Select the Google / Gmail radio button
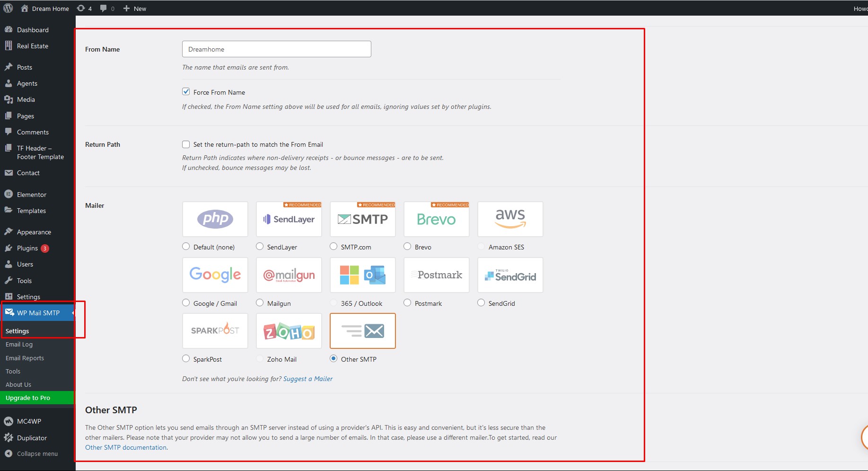The height and width of the screenshot is (471, 868). point(186,303)
